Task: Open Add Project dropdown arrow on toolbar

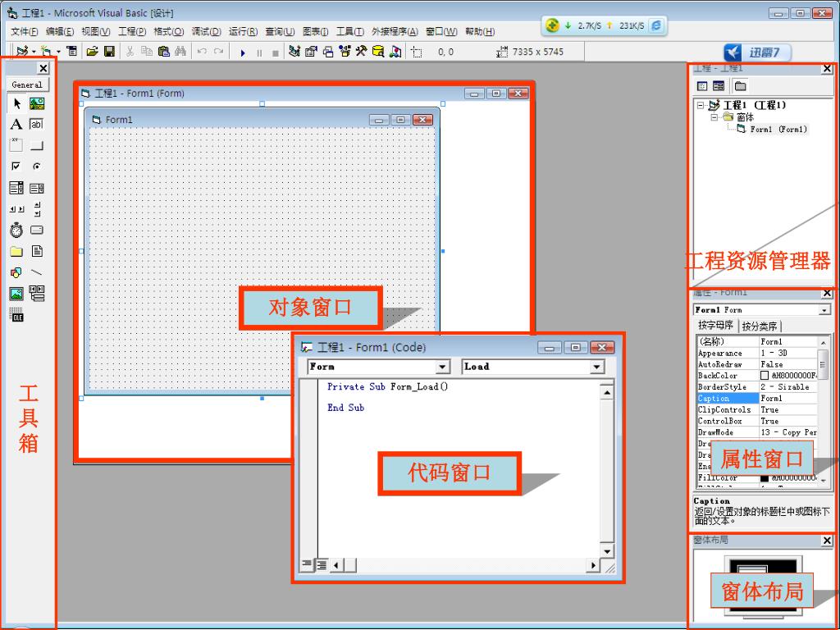Action: coord(33,52)
